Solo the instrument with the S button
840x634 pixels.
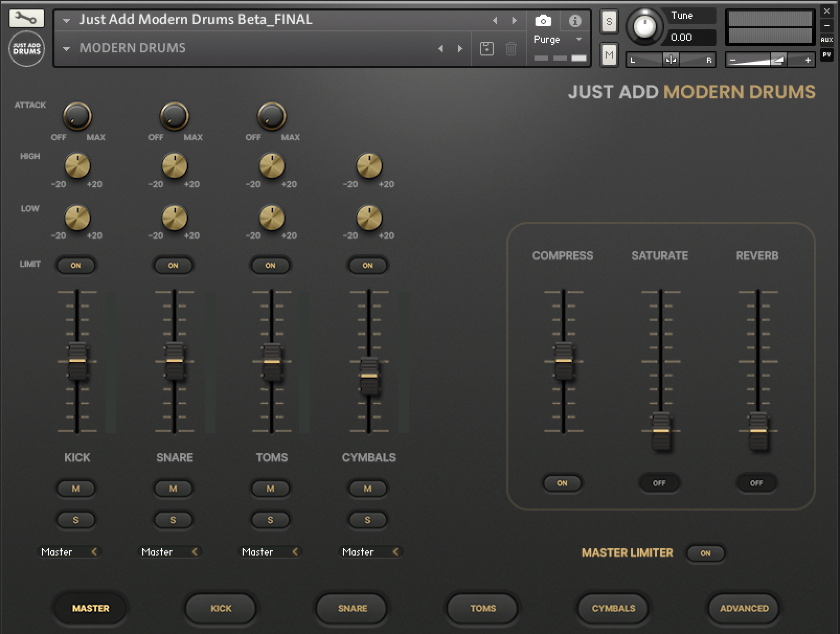pyautogui.click(x=609, y=22)
